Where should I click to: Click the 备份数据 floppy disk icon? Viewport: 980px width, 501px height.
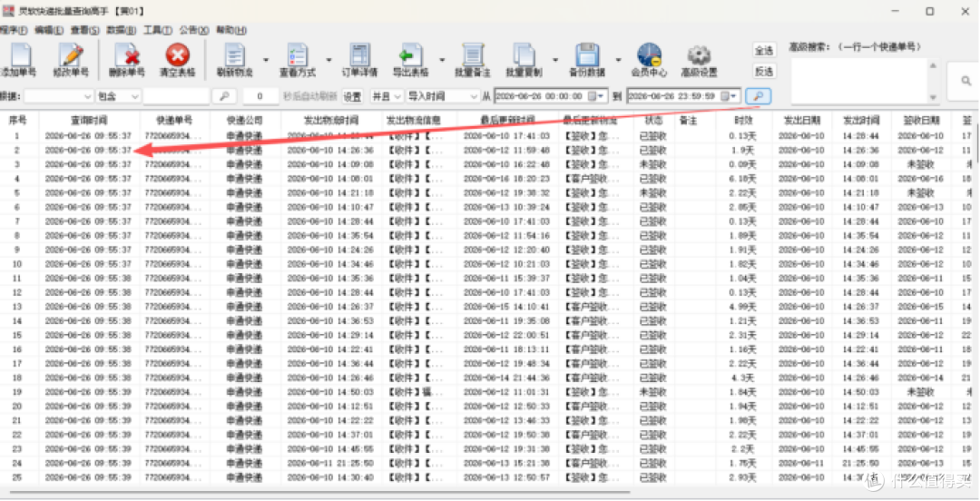coord(587,55)
